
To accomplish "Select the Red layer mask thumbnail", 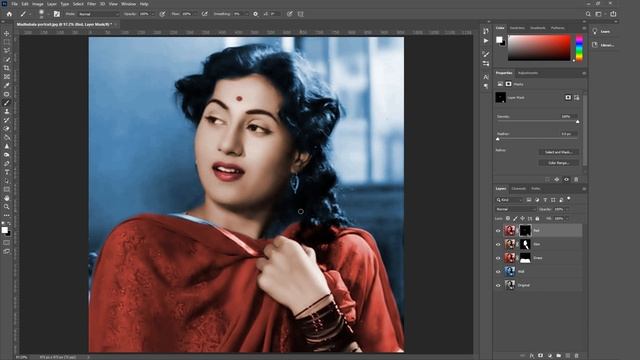I will click(525, 231).
